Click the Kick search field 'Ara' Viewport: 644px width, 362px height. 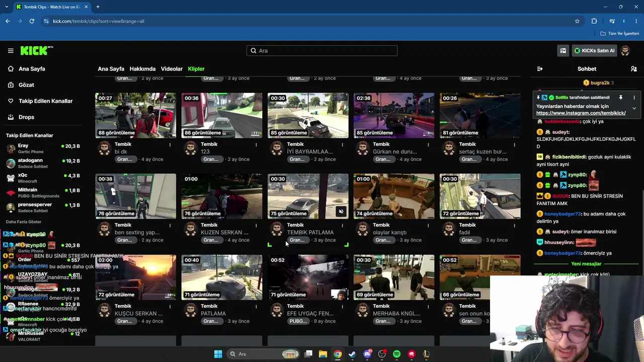click(322, 51)
